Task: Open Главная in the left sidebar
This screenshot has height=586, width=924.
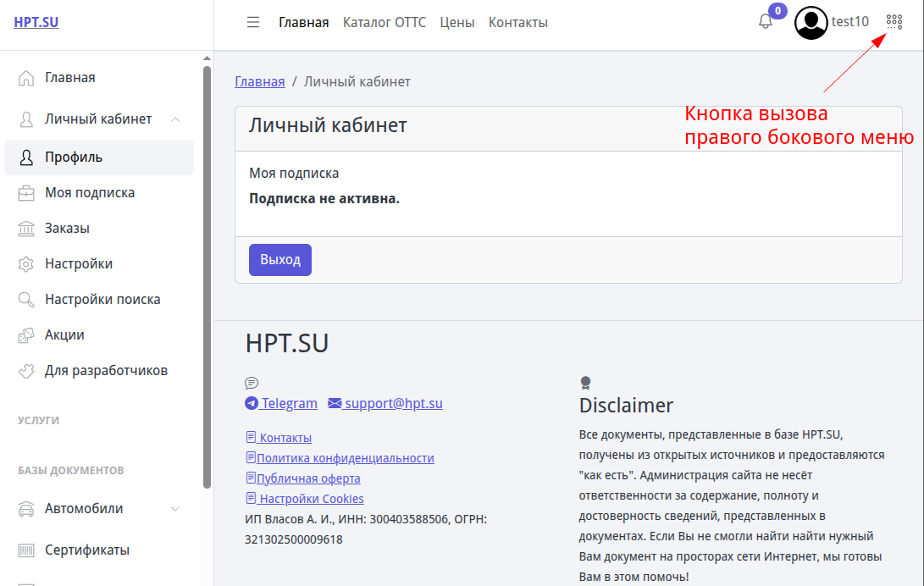Action: coord(69,78)
